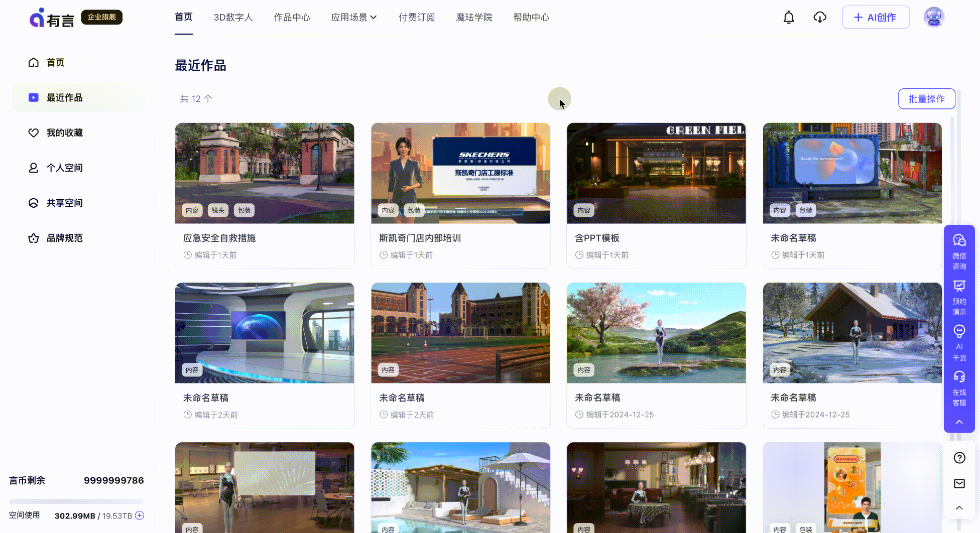The image size is (980, 533).
Task: Open AI干货 from floating panel
Action: pos(959,343)
